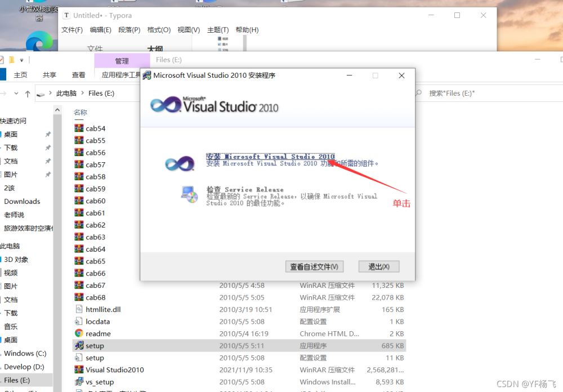The height and width of the screenshot is (392, 563).
Task: Open 老师说 folder in navigation pane
Action: 14,215
